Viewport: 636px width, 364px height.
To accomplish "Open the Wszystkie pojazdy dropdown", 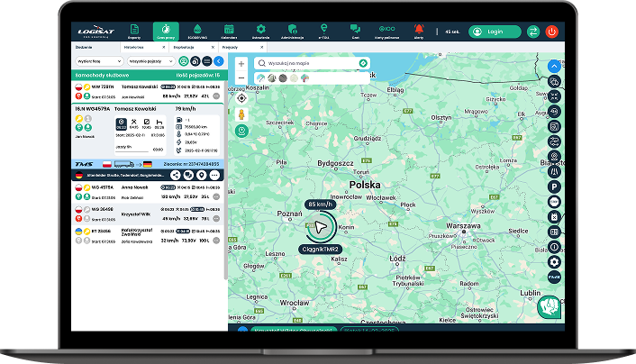I will tap(150, 61).
